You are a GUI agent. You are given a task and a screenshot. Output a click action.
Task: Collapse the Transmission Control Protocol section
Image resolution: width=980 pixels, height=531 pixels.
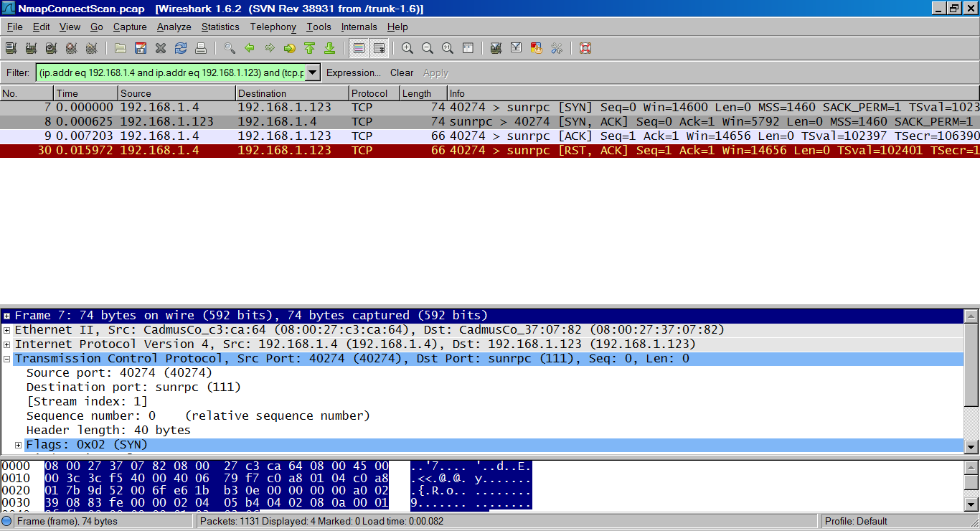[x=6, y=358]
